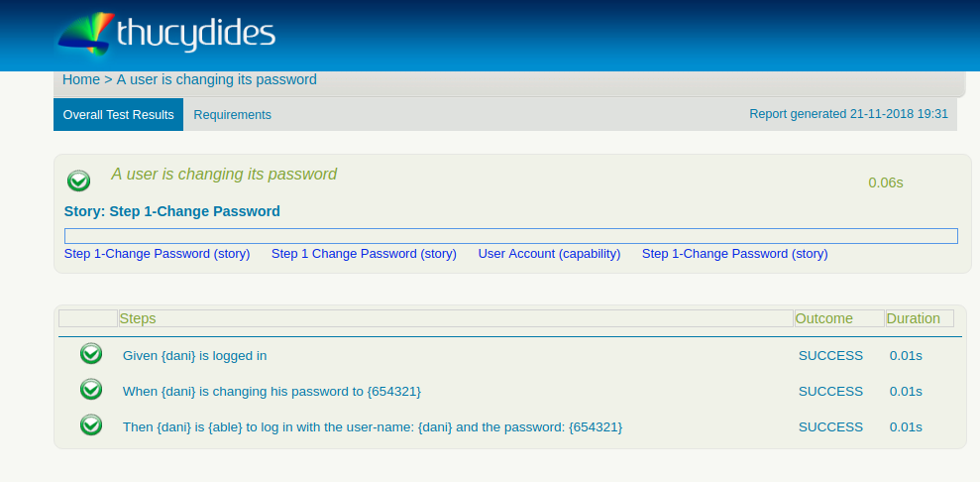Select the 'When {dani} is changing his password' step
Viewport: 980px width, 482px height.
click(x=272, y=392)
